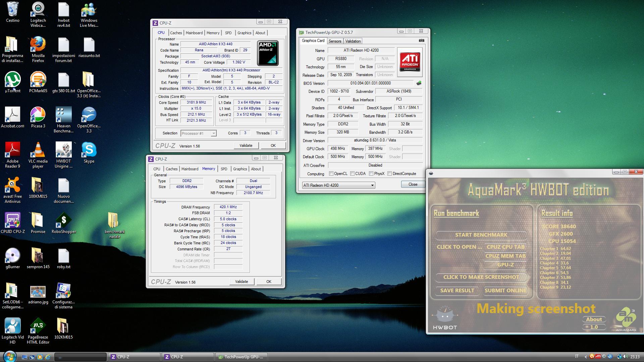
Task: Open About tab in upper CPU-Z
Action: point(260,33)
